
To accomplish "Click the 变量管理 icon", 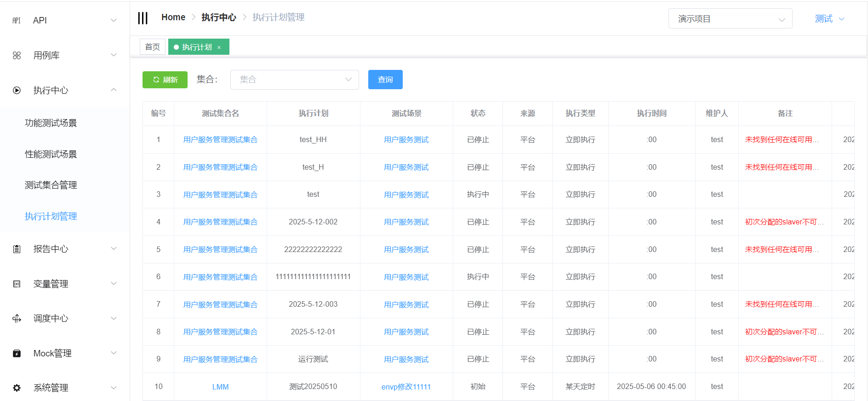I will (17, 284).
